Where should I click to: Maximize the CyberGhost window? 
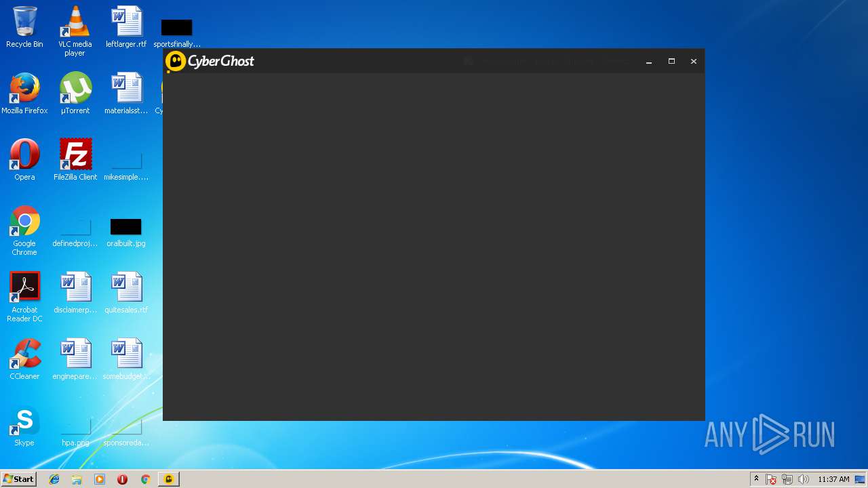pos(671,61)
